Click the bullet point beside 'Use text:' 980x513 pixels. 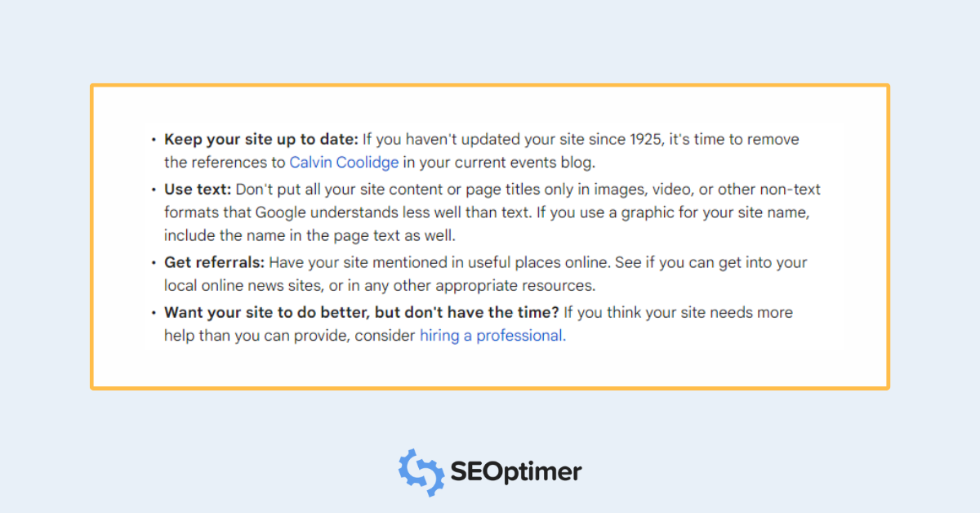pos(154,190)
